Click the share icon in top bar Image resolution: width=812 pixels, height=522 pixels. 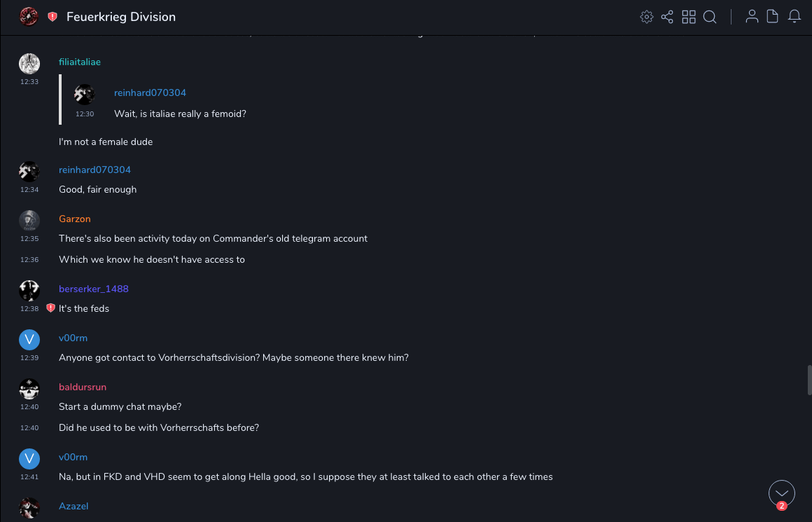tap(667, 17)
